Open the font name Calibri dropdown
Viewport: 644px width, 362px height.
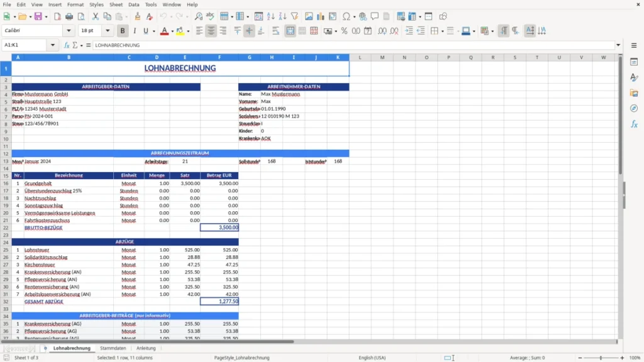pyautogui.click(x=69, y=30)
